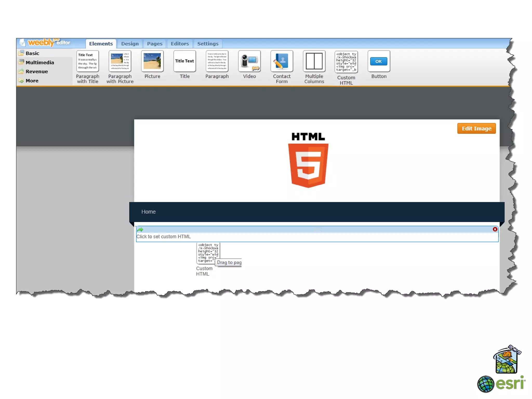Expand the More elements category

tap(32, 81)
